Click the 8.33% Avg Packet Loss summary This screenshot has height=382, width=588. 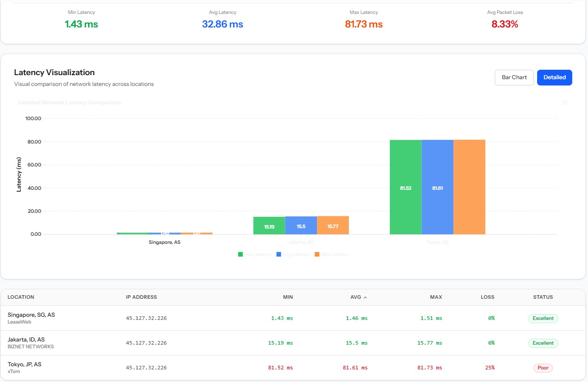click(505, 24)
